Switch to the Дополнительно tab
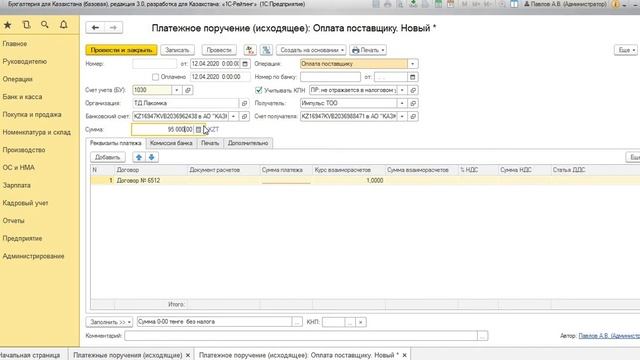The image size is (640, 360). [x=248, y=143]
